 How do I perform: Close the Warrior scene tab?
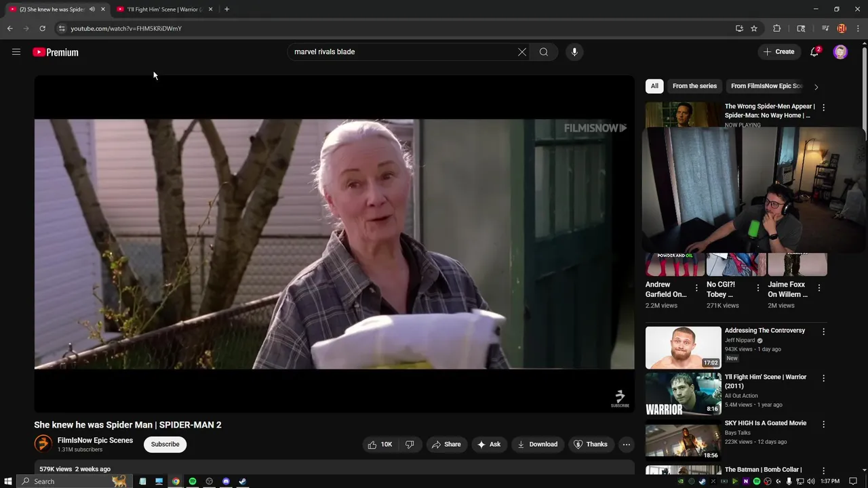(210, 9)
